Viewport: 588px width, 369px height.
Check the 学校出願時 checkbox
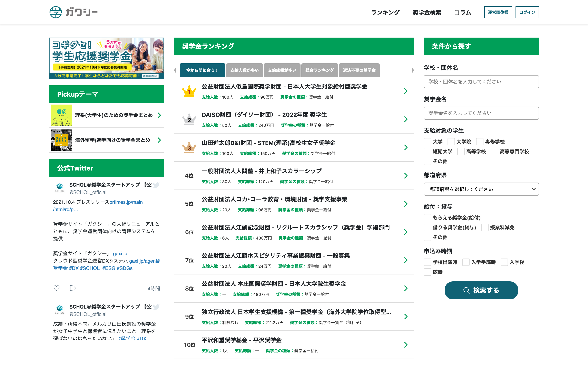pyautogui.click(x=428, y=262)
